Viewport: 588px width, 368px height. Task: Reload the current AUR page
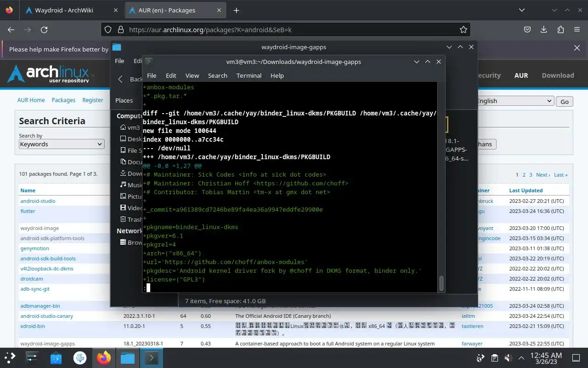tap(44, 29)
